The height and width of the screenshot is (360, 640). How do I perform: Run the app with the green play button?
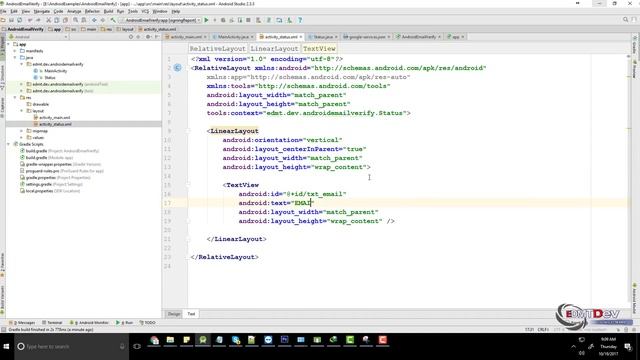(207, 20)
